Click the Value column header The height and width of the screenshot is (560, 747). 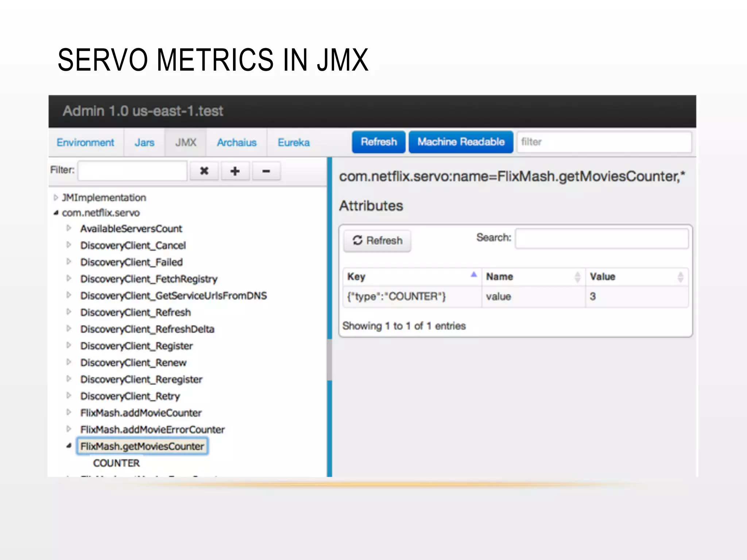click(637, 277)
